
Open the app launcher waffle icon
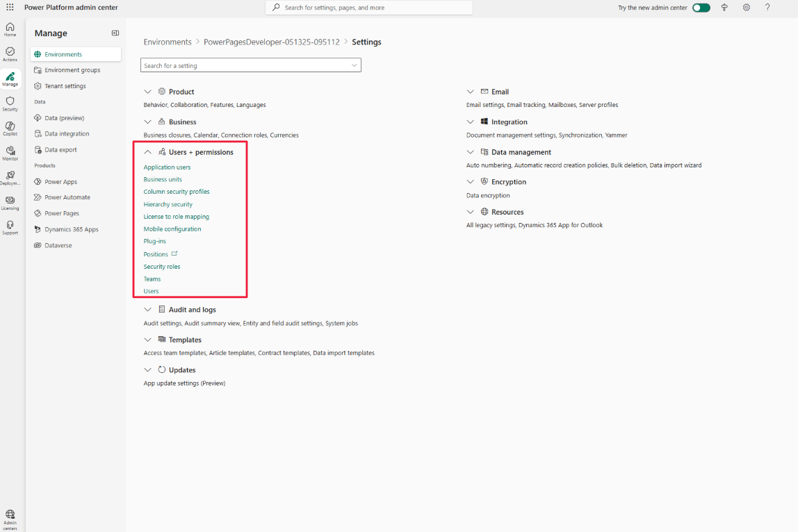click(10, 8)
